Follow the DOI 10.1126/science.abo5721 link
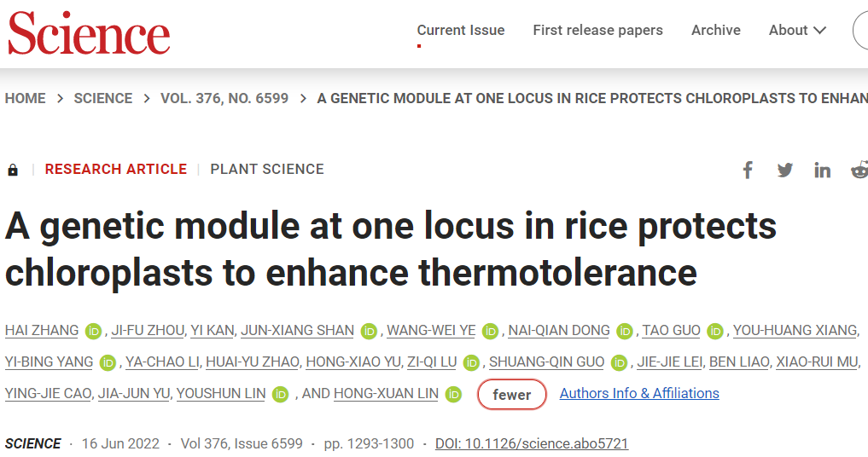Viewport: 868px width, 457px height. click(x=532, y=443)
